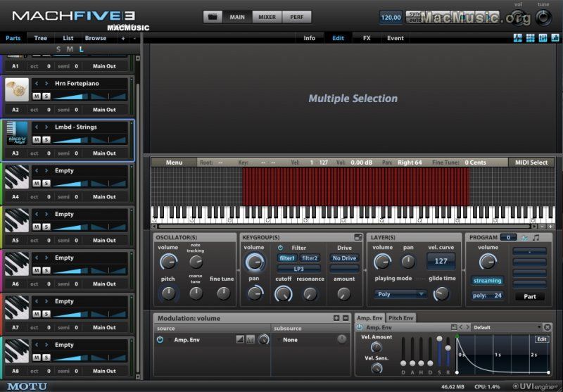Viewport: 563px width, 392px height.
Task: Open the file browser folder icon
Action: coord(213,17)
